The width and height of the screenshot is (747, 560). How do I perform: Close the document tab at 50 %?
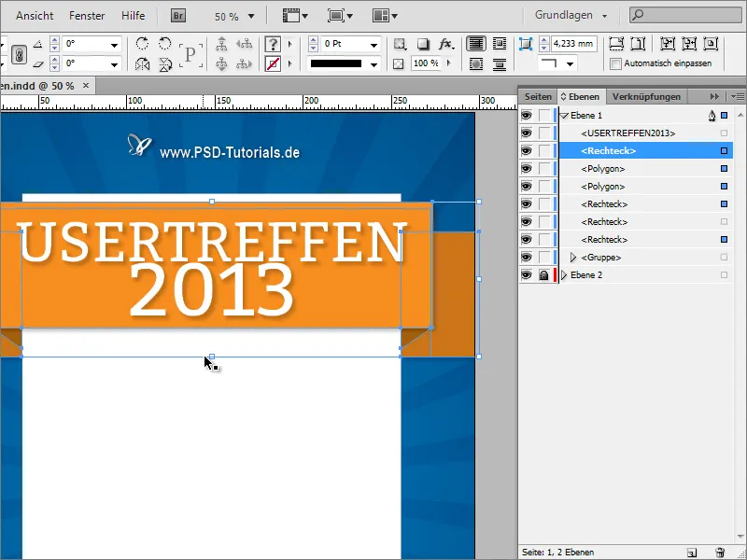click(x=86, y=86)
